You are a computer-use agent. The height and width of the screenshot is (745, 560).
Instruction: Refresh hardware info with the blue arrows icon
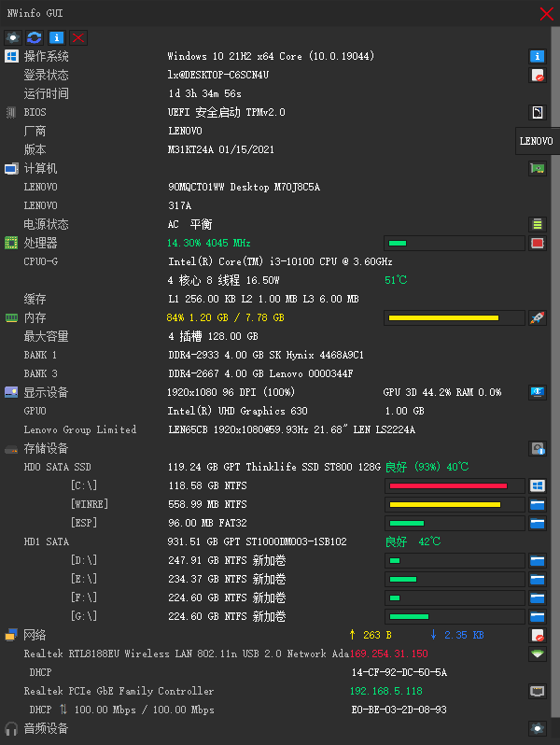pos(35,37)
